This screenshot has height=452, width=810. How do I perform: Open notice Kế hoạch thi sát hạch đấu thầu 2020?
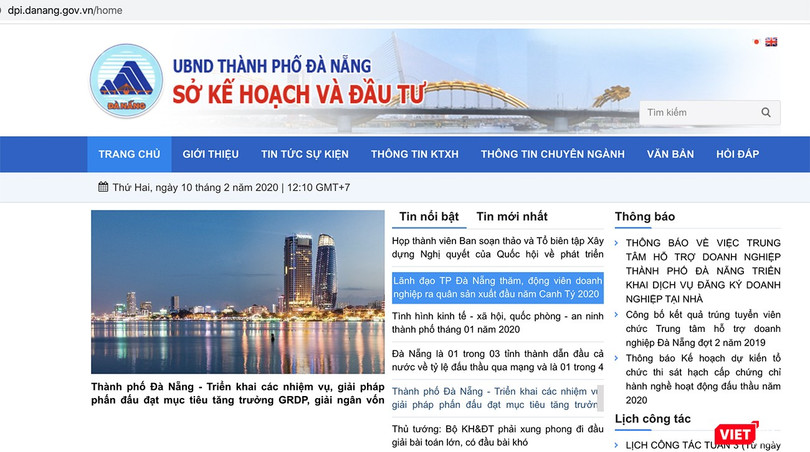[x=703, y=379]
